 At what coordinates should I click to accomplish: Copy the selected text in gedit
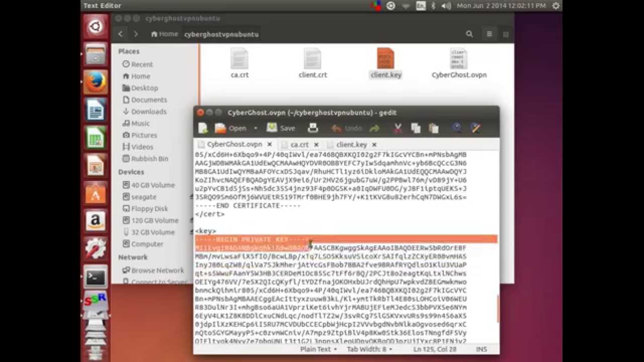[416, 128]
